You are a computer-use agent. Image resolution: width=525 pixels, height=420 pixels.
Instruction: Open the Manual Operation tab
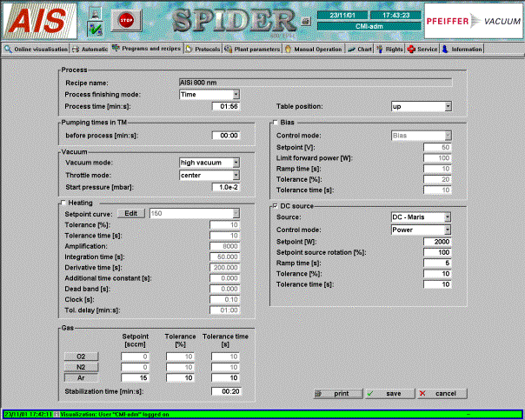(x=314, y=50)
